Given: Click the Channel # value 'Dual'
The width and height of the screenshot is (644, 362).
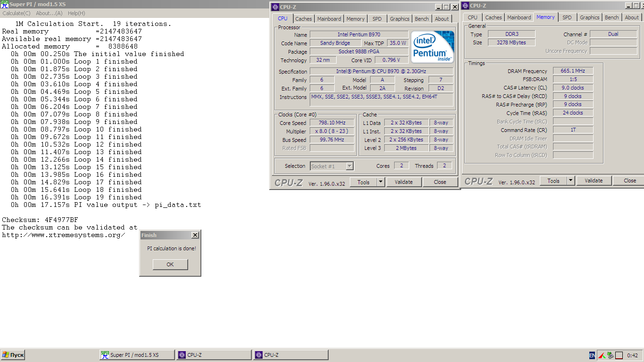Looking at the screenshot, I should click(x=613, y=34).
